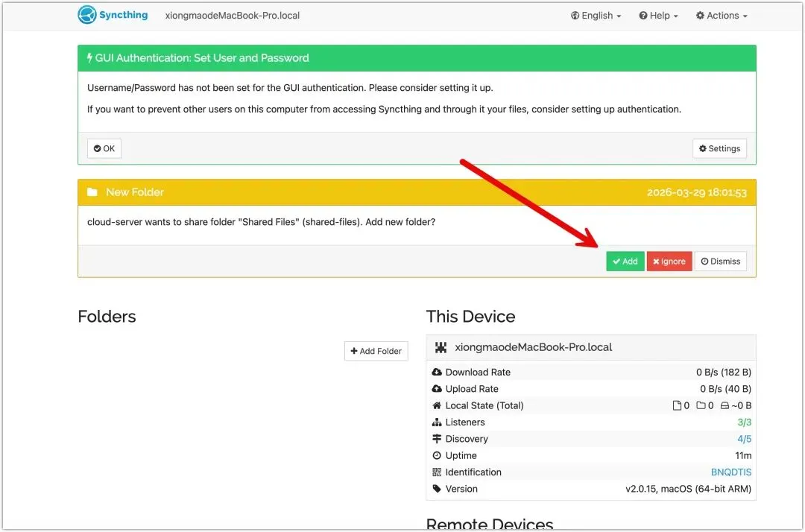Click the file count icon in Local State

pos(677,405)
